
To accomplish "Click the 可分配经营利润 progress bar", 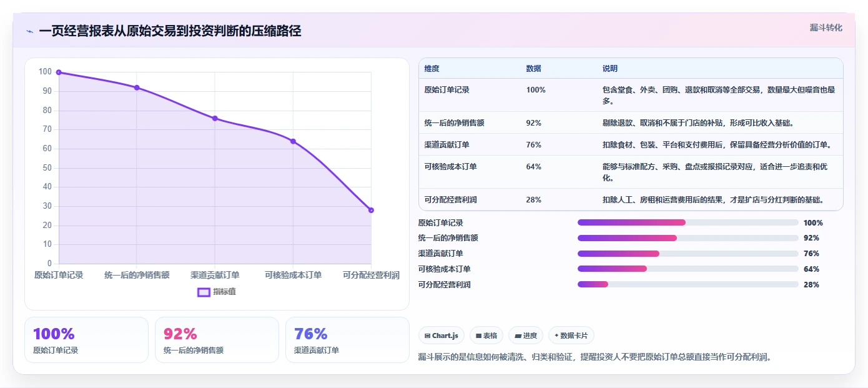I will pyautogui.click(x=688, y=284).
